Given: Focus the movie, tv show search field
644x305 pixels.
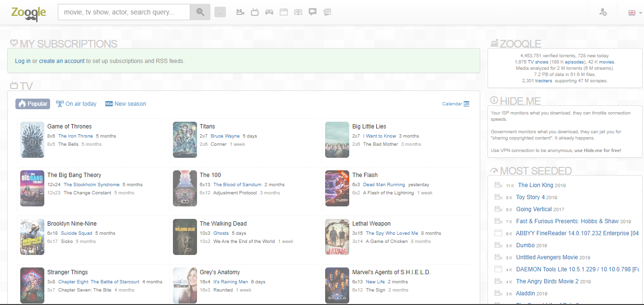Looking at the screenshot, I should [x=124, y=12].
